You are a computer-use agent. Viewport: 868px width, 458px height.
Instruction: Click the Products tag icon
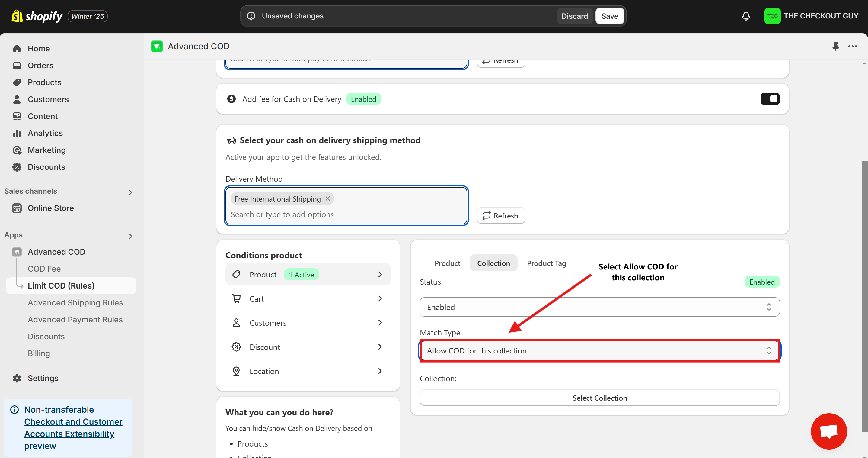tap(17, 82)
